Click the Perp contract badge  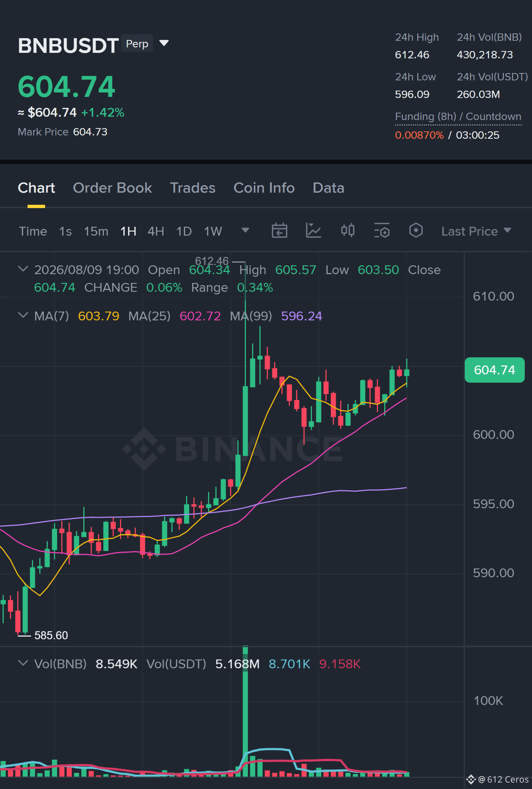pyautogui.click(x=137, y=43)
